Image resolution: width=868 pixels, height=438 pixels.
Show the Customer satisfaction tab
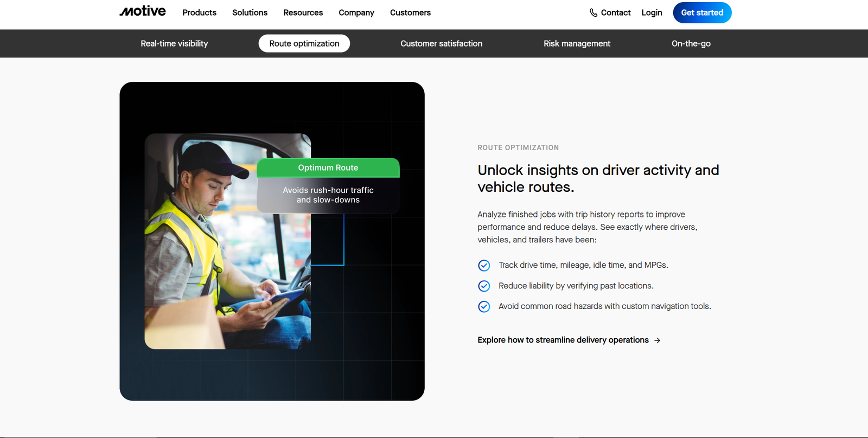click(441, 43)
